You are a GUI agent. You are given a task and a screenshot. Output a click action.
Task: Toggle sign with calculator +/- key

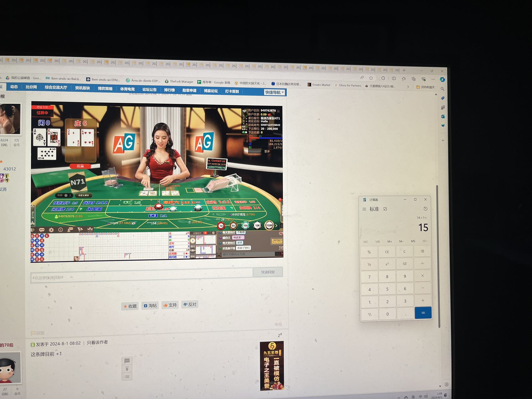tap(370, 314)
